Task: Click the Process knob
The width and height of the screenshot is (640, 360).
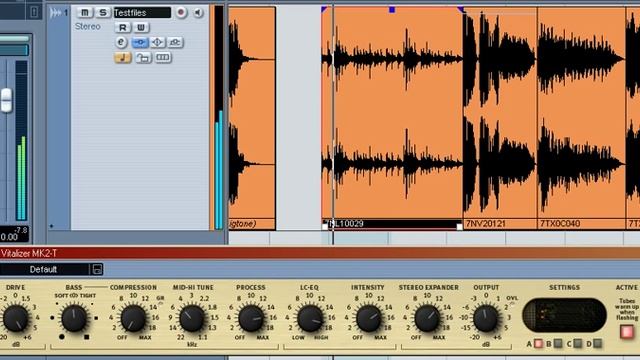Action: click(x=251, y=318)
